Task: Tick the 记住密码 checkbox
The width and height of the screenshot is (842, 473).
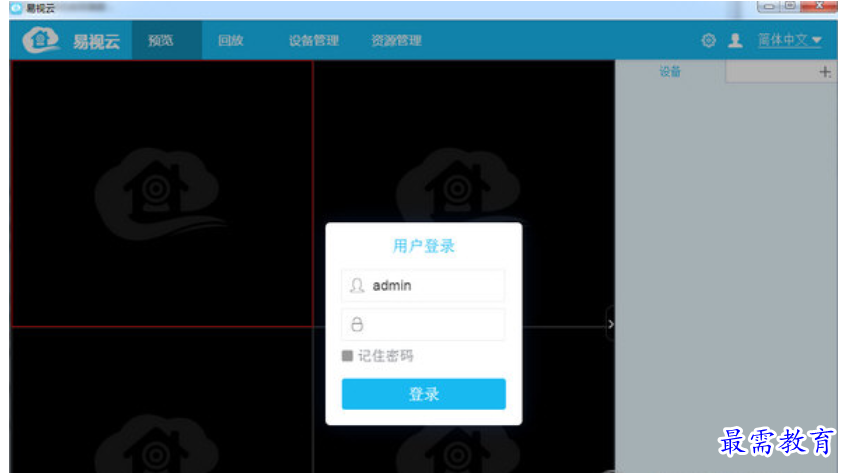Action: pos(347,355)
